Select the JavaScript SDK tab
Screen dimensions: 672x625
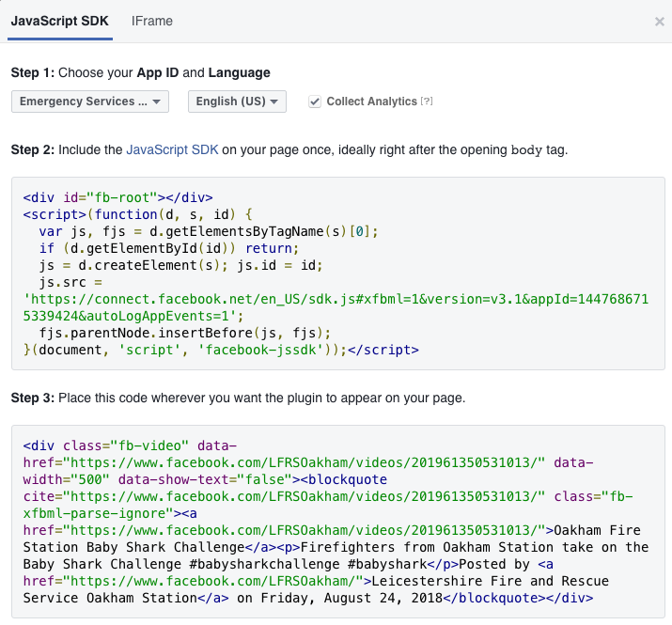click(59, 21)
